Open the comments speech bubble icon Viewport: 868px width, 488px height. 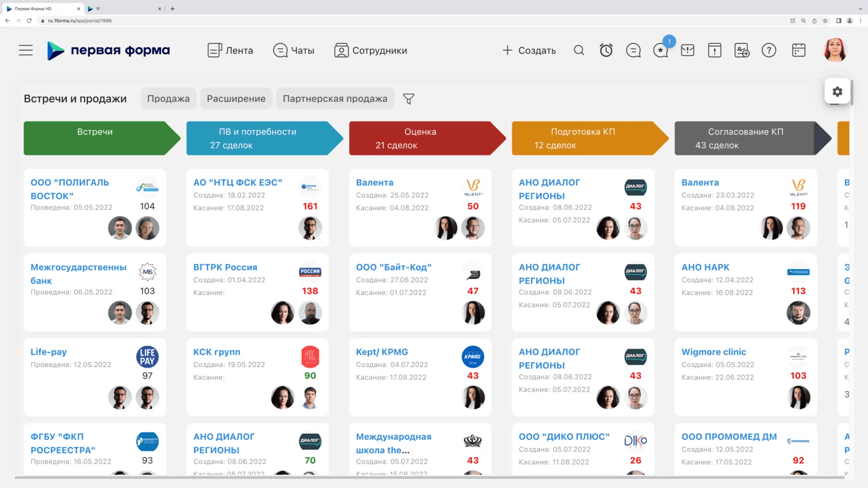pyautogui.click(x=633, y=50)
